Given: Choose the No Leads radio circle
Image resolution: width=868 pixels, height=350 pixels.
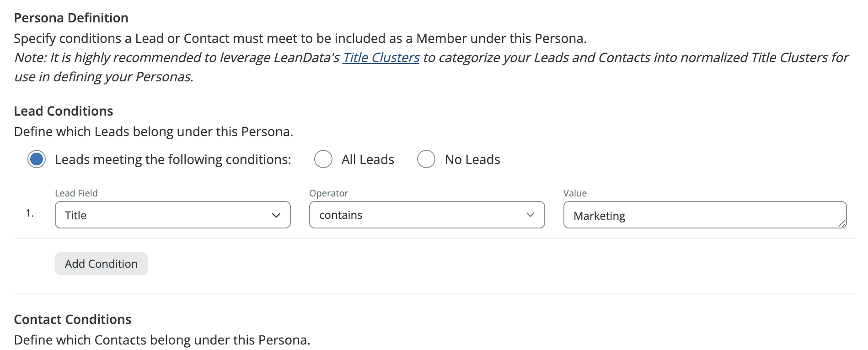Looking at the screenshot, I should click(x=426, y=159).
